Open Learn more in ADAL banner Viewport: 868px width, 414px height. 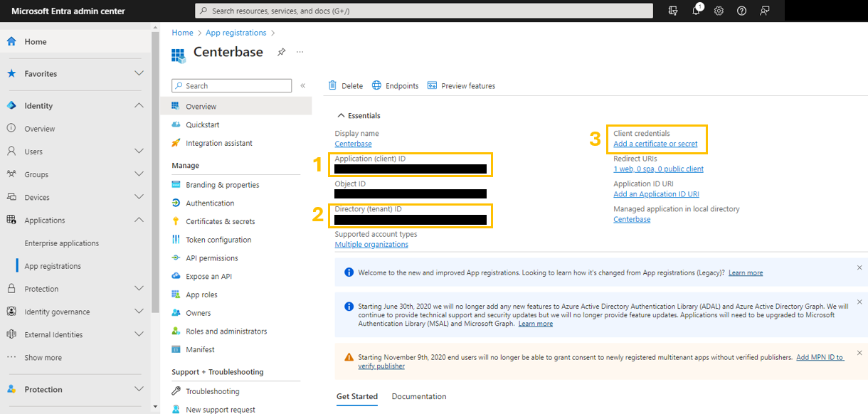pos(536,324)
